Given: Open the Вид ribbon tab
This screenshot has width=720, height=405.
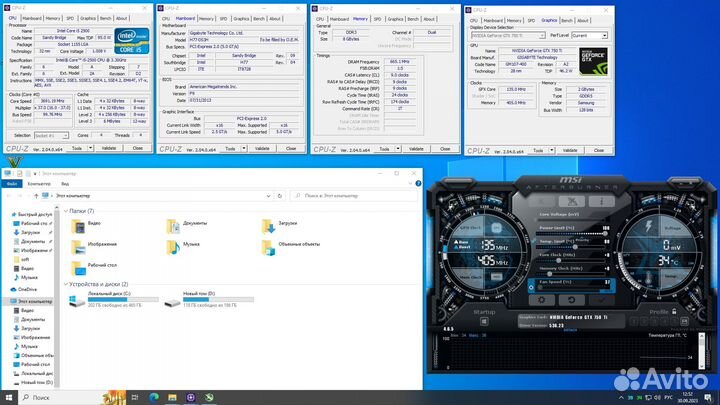Looking at the screenshot, I should 65,184.
